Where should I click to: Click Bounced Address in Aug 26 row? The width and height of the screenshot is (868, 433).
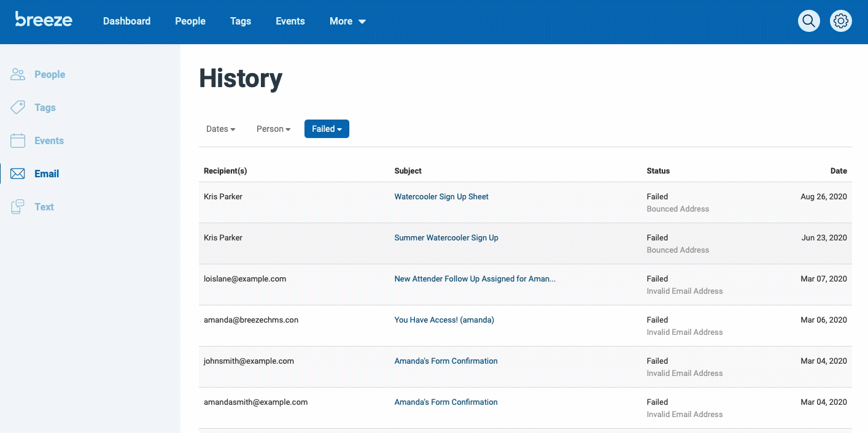pos(678,209)
